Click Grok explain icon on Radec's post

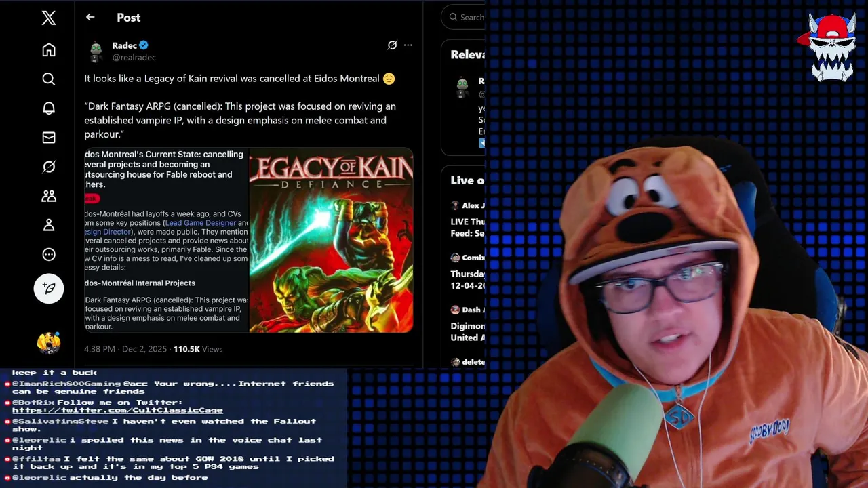pos(392,45)
